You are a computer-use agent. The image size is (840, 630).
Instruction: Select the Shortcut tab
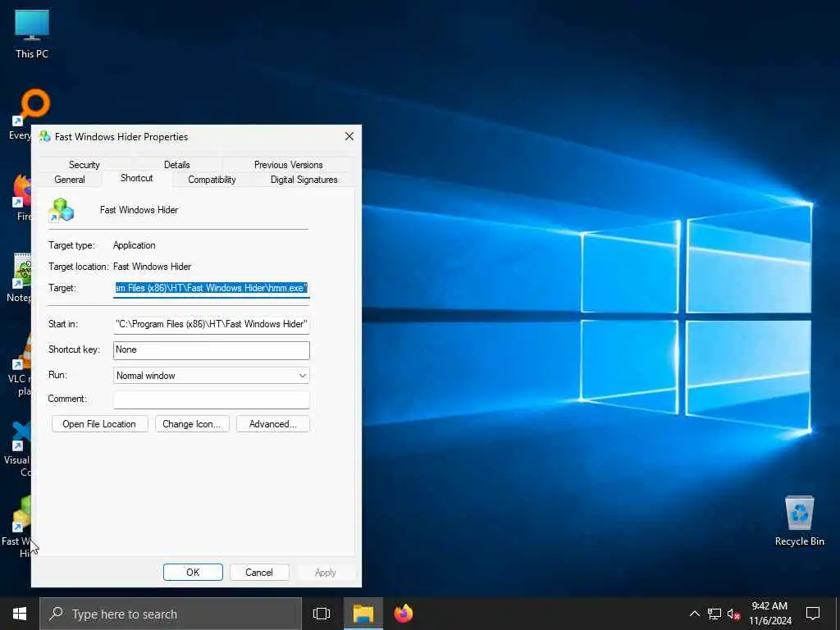pyautogui.click(x=137, y=178)
